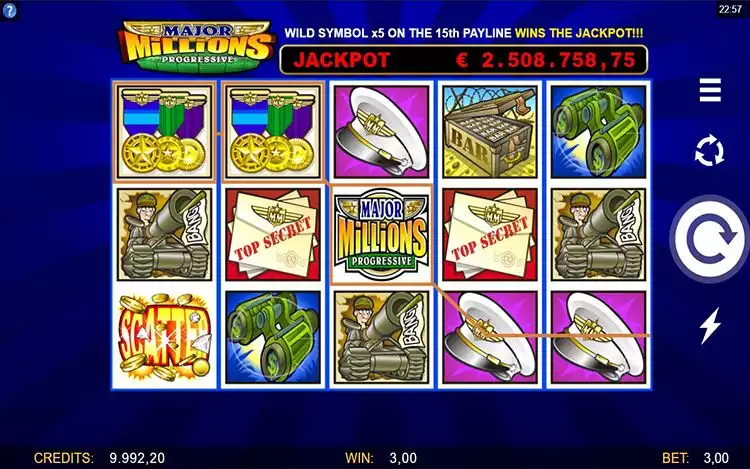
Task: Click the Major Millions Progressive logo
Action: (x=196, y=47)
